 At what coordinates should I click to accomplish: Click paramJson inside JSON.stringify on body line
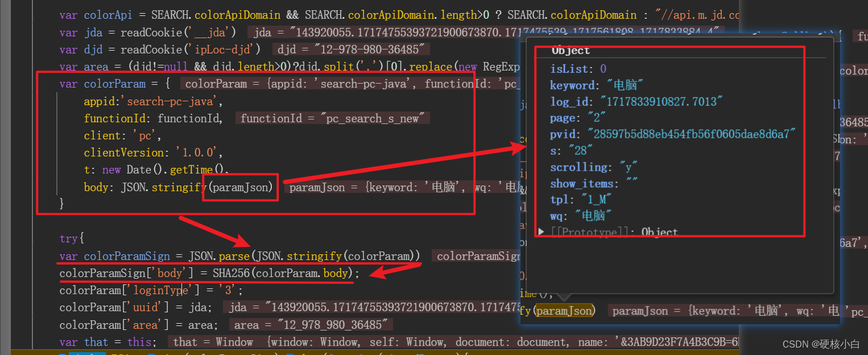[242, 187]
